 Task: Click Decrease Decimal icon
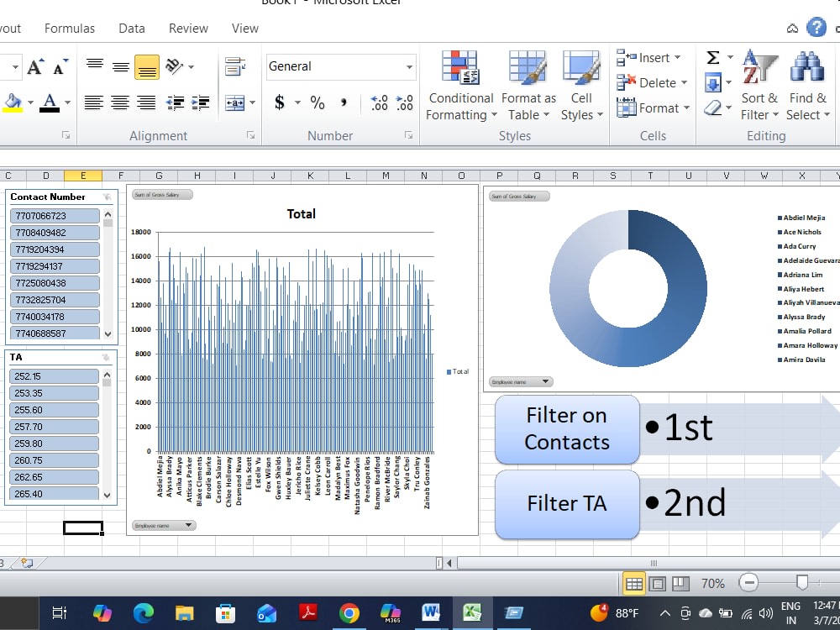click(x=405, y=102)
